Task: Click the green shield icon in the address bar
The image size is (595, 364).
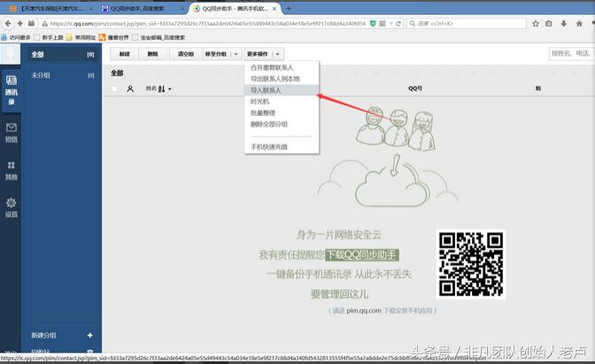Action: pyautogui.click(x=373, y=24)
